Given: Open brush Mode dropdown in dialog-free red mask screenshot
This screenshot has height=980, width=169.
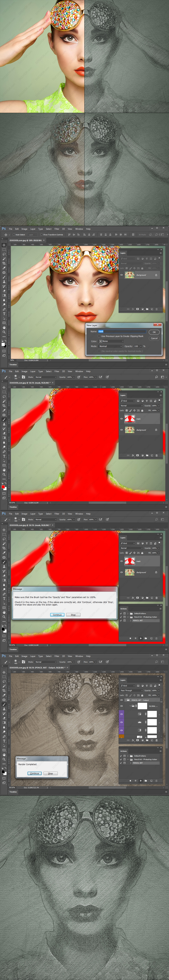Looking at the screenshot, I should pyautogui.click(x=46, y=377).
